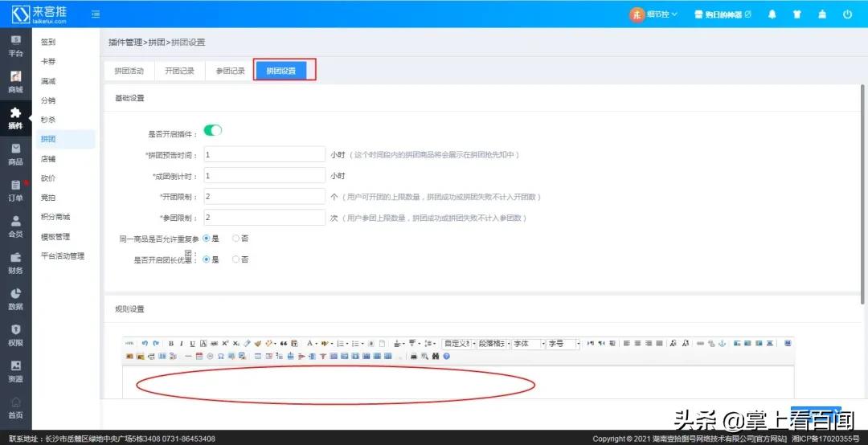Click the notification bell icon in header
This screenshot has height=445, width=868.
point(772,14)
